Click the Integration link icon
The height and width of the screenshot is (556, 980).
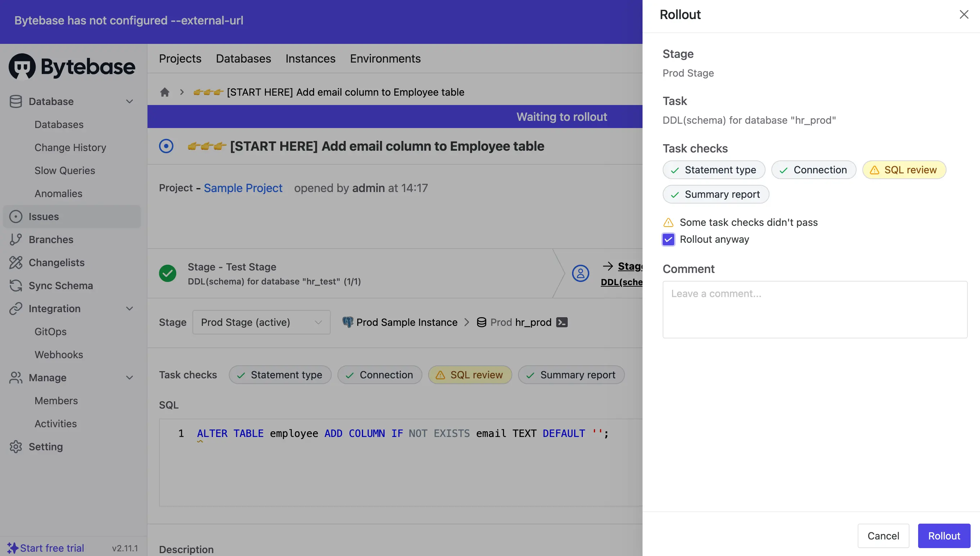(16, 309)
